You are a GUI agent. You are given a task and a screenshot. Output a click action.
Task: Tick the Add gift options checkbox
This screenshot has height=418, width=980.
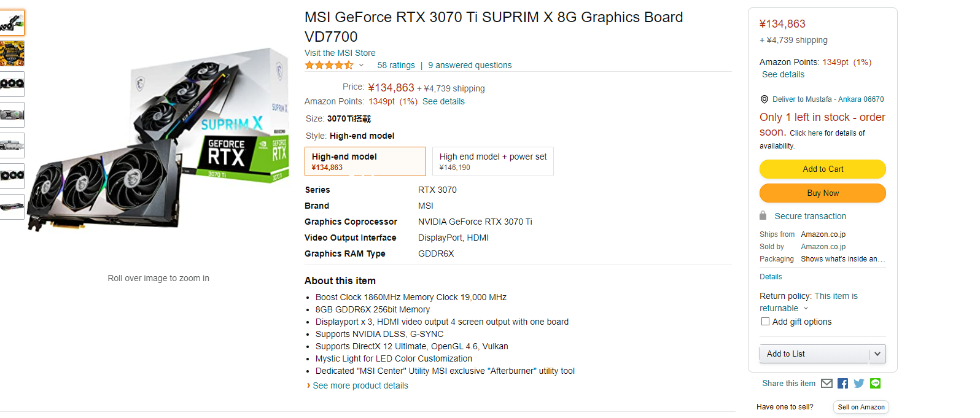(765, 322)
